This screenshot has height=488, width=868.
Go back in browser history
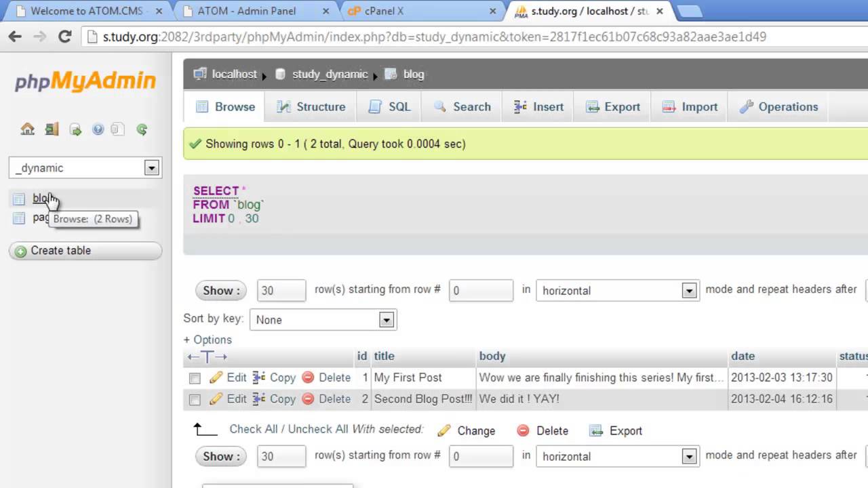coord(15,37)
